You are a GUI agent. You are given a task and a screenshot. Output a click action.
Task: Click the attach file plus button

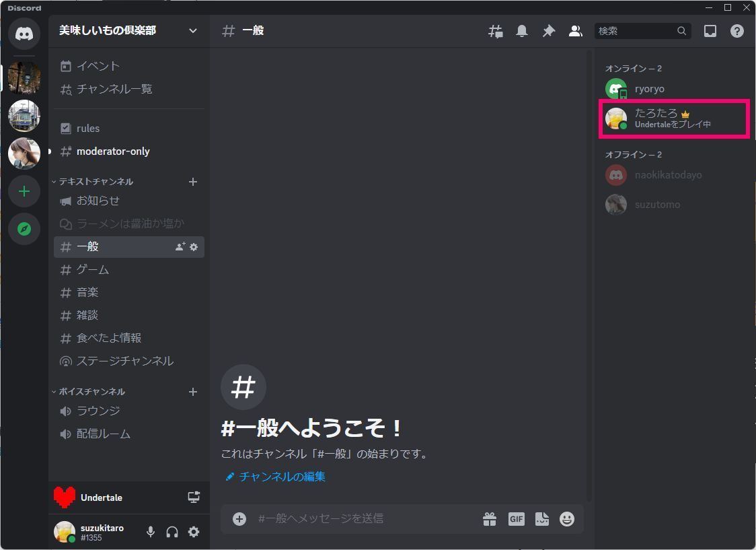239,518
